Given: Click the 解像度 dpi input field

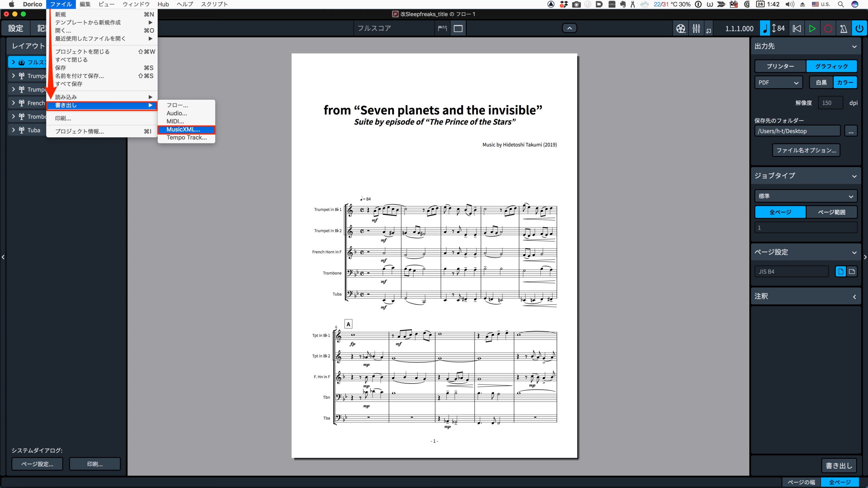Looking at the screenshot, I should [831, 103].
